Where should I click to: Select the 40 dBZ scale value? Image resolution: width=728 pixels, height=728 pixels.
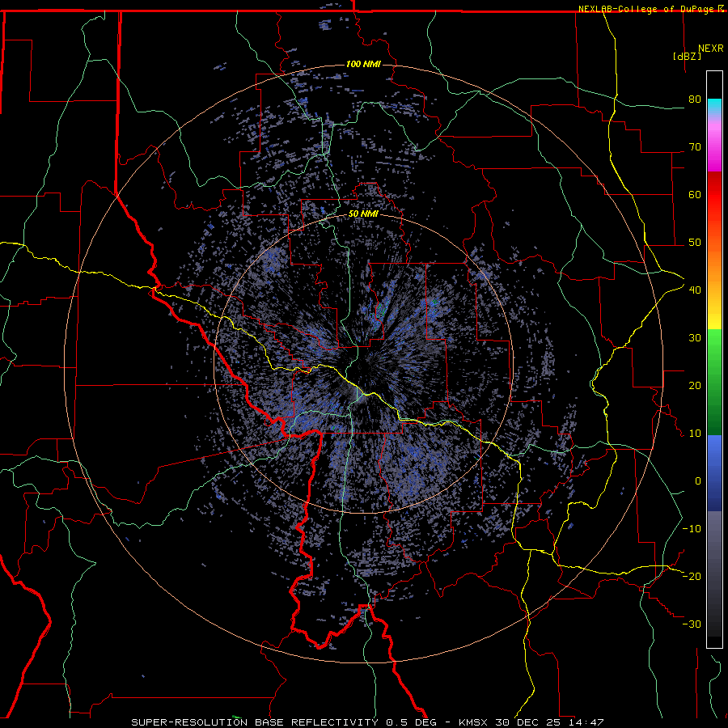point(695,290)
